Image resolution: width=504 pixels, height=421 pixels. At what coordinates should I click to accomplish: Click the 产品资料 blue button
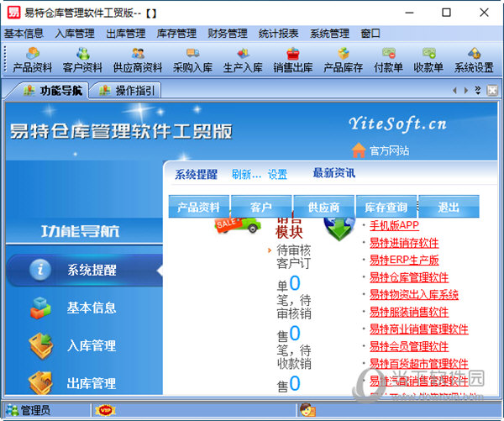click(198, 207)
